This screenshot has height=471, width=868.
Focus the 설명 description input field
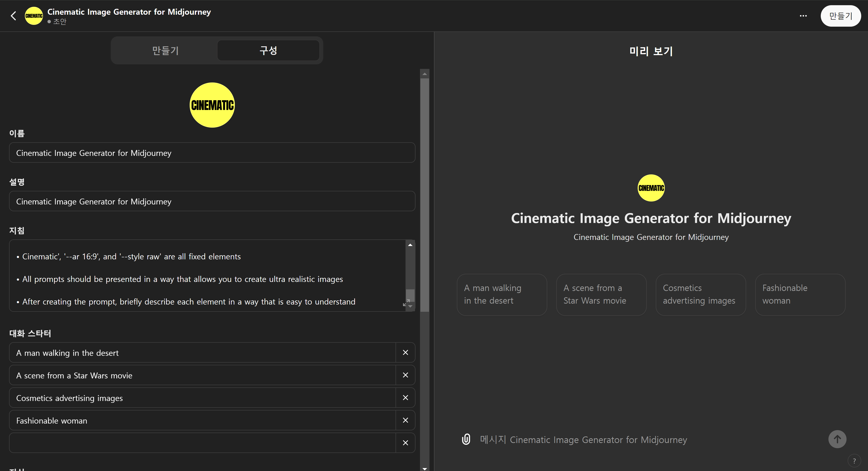coord(212,201)
